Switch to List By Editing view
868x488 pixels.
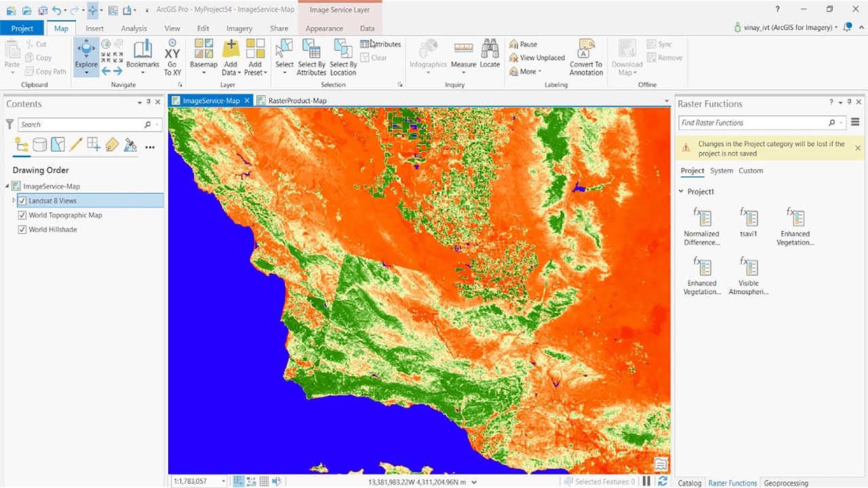(x=76, y=145)
